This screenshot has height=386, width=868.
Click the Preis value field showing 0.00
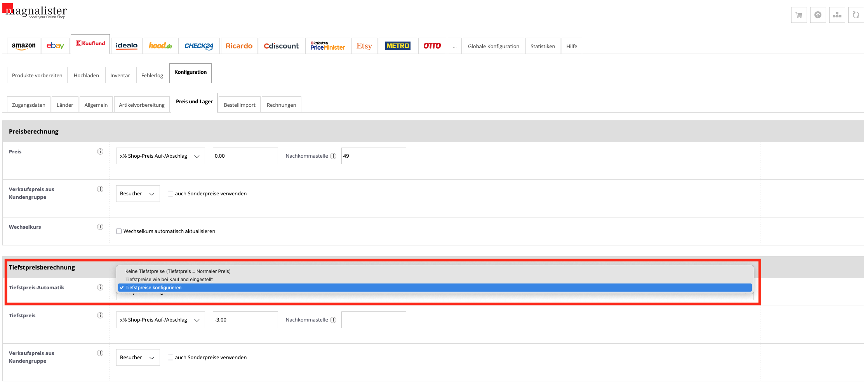coord(245,156)
